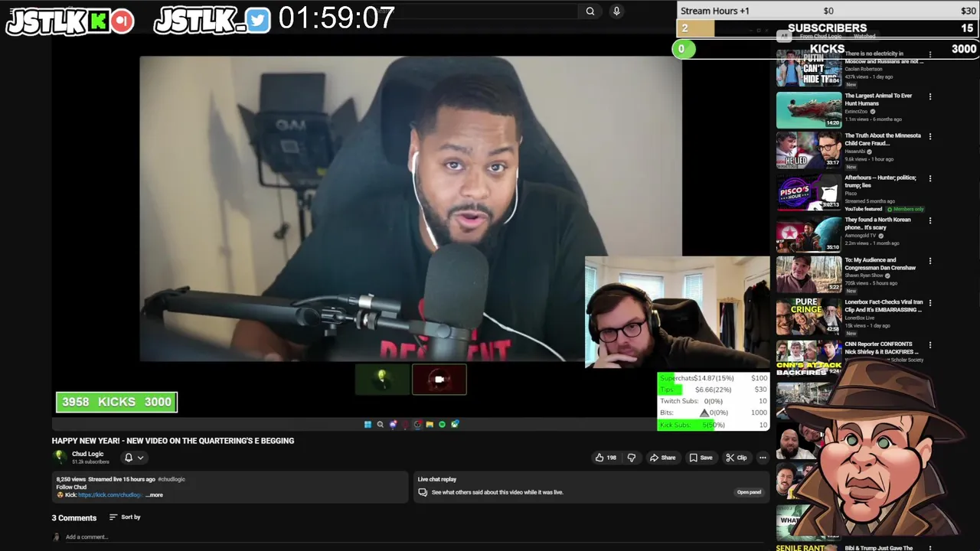Open options for 'There is no electricity in Moscow' video
Viewport: 980px width, 551px height.
coord(930,55)
